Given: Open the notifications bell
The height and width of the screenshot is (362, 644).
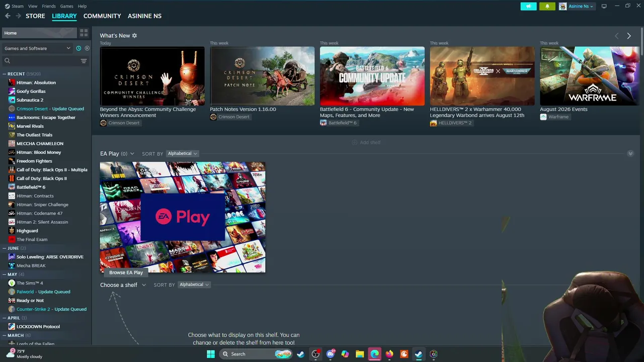Looking at the screenshot, I should click(547, 7).
